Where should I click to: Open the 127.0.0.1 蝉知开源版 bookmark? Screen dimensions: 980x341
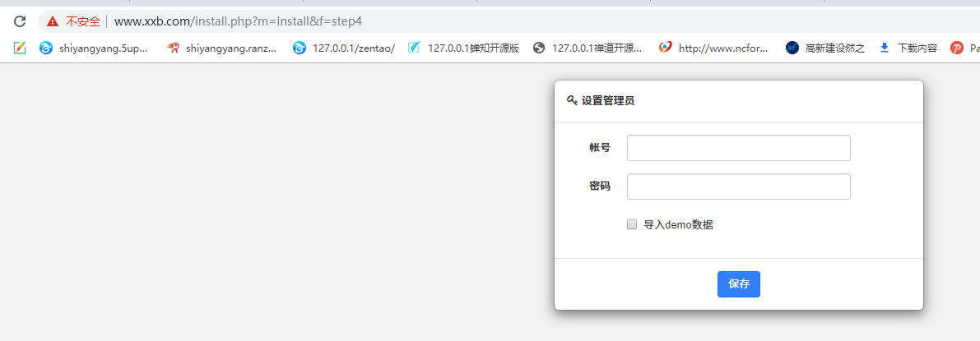point(465,48)
